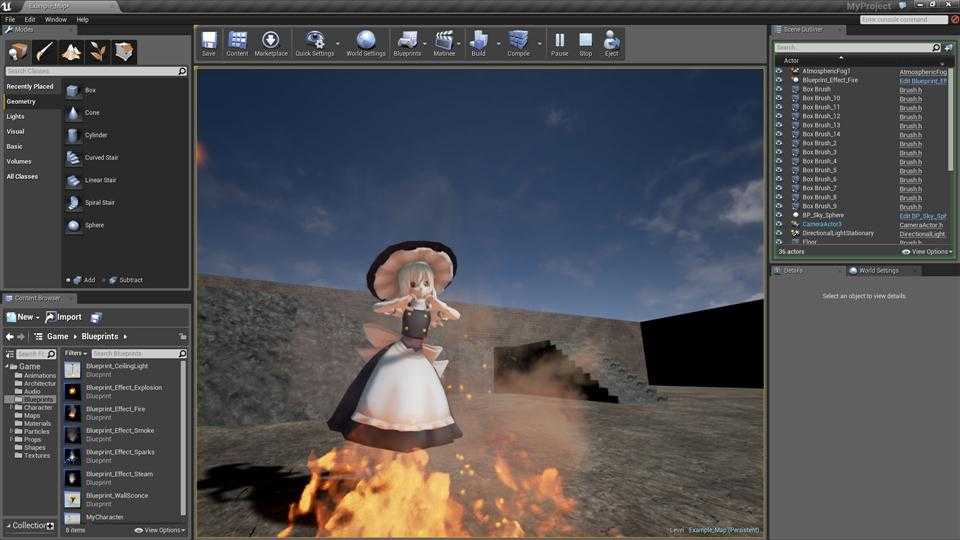Open the File menu
The image size is (960, 540).
(x=10, y=20)
